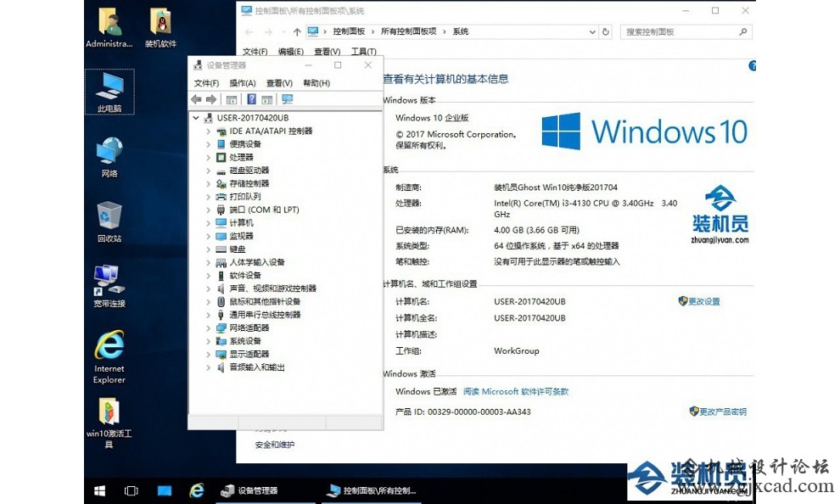This screenshot has width=840, height=504.
Task: Open Device Manager 查看(V) menu
Action: [x=279, y=83]
